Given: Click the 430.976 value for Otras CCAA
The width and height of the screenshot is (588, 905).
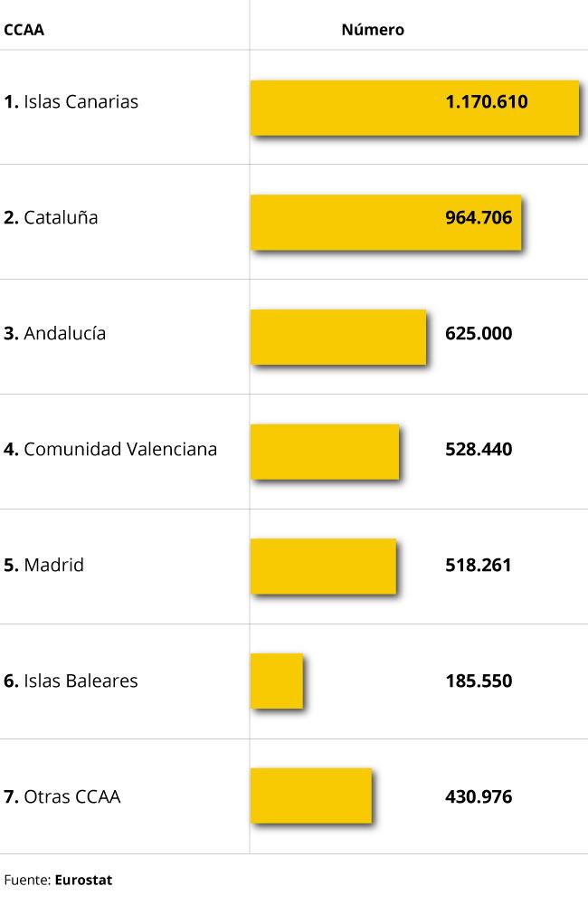Looking at the screenshot, I should pos(479,797).
